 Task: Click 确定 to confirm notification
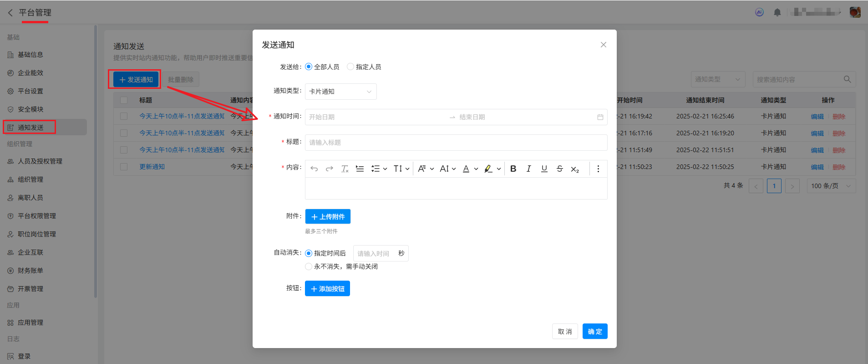594,332
